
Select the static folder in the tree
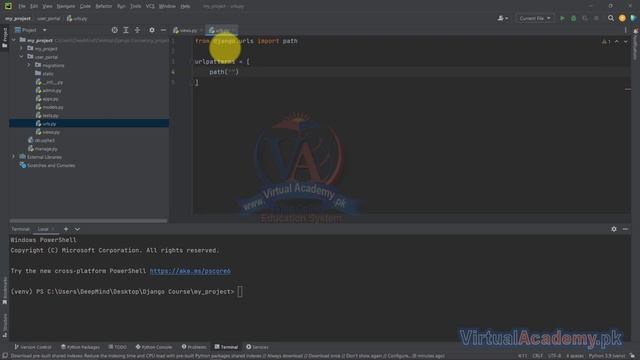coord(47,73)
